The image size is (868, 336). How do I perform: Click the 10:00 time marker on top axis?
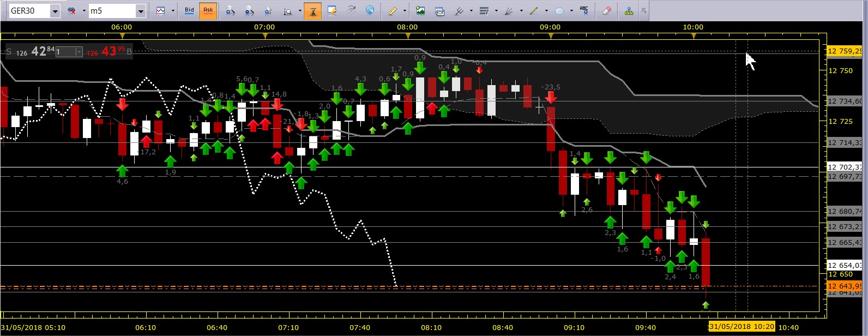(693, 27)
